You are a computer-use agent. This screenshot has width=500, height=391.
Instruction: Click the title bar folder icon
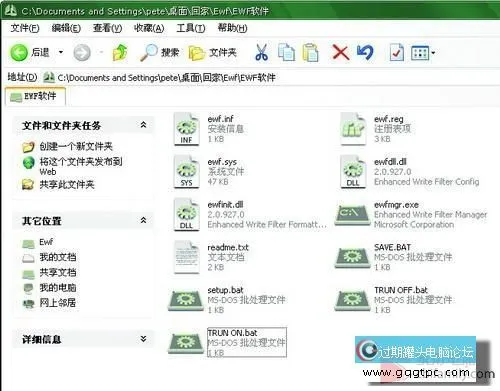pos(10,11)
